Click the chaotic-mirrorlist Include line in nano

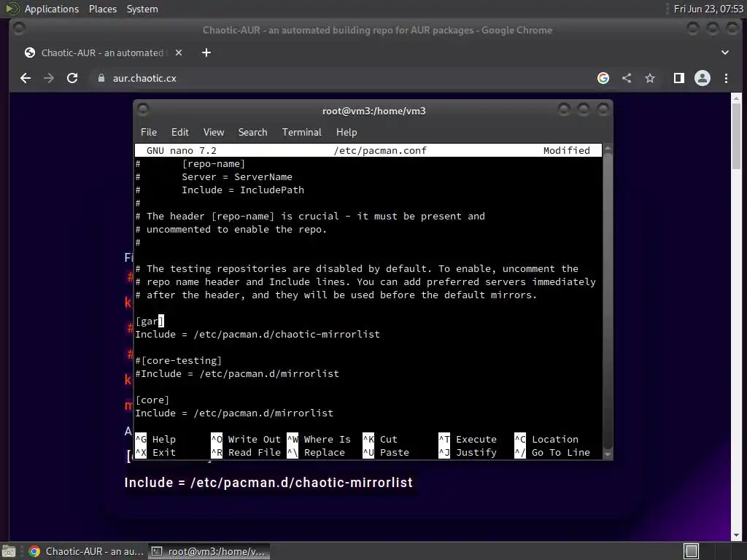(x=258, y=334)
